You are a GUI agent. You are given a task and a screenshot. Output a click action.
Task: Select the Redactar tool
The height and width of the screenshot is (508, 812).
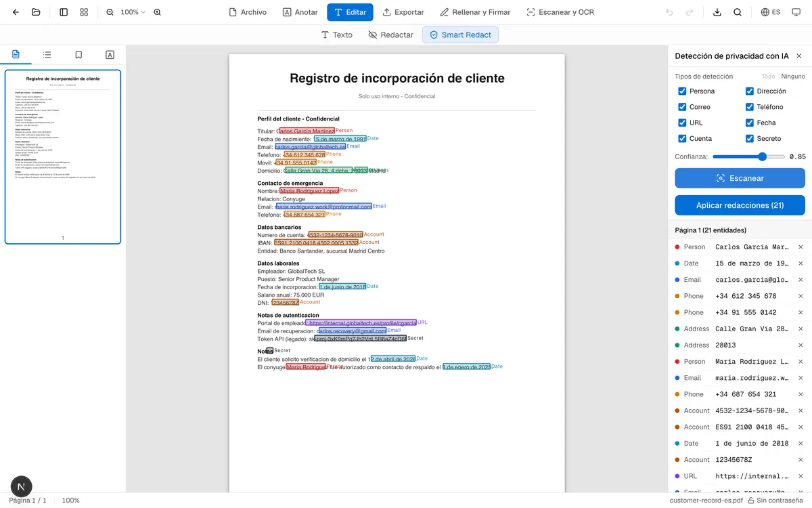(x=391, y=35)
